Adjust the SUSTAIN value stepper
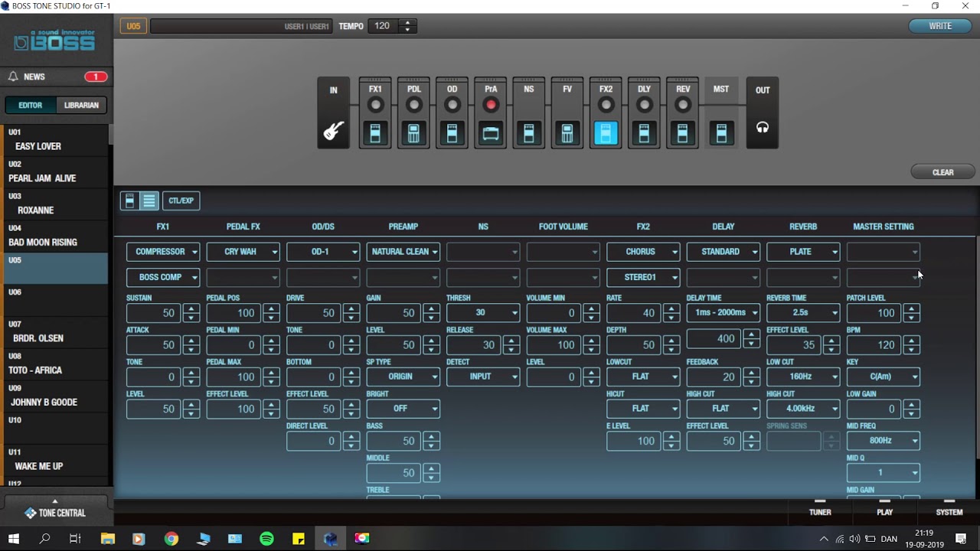 coord(191,313)
